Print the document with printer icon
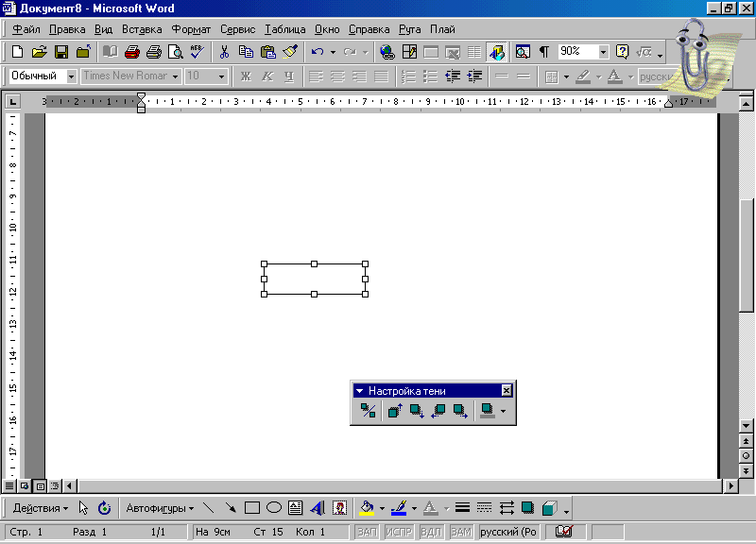This screenshot has width=756, height=544. pyautogui.click(x=154, y=52)
